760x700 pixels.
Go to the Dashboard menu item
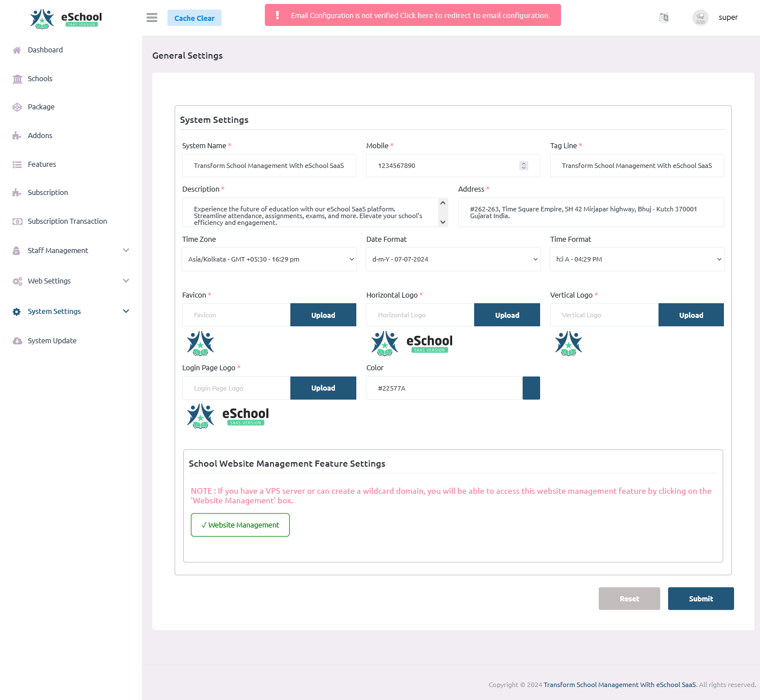pos(45,50)
